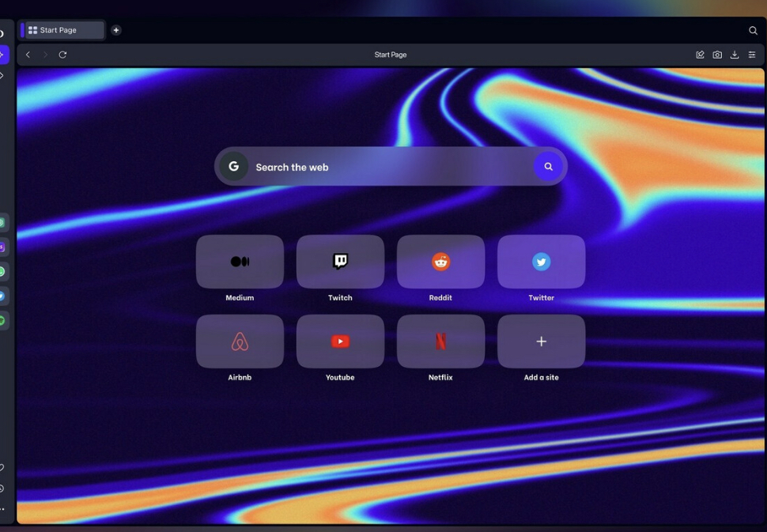The image size is (767, 532).
Task: Go forward with the right arrow
Action: 45,55
